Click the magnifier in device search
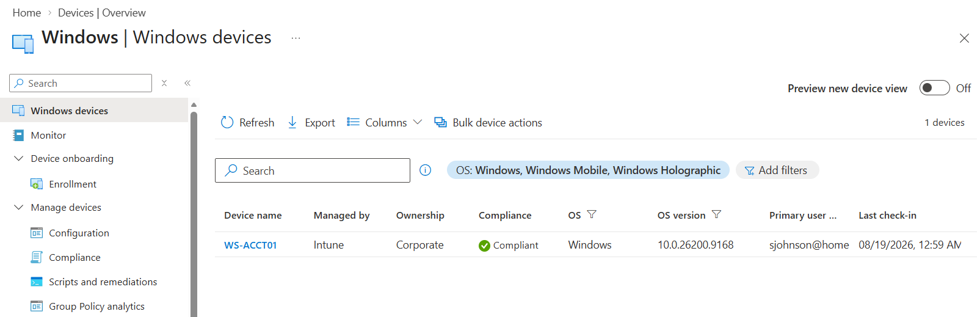The height and width of the screenshot is (317, 980). click(231, 170)
